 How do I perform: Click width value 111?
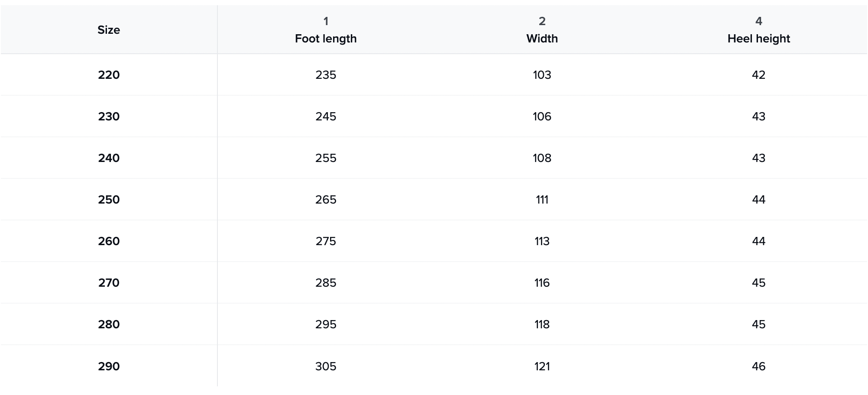[x=542, y=200]
